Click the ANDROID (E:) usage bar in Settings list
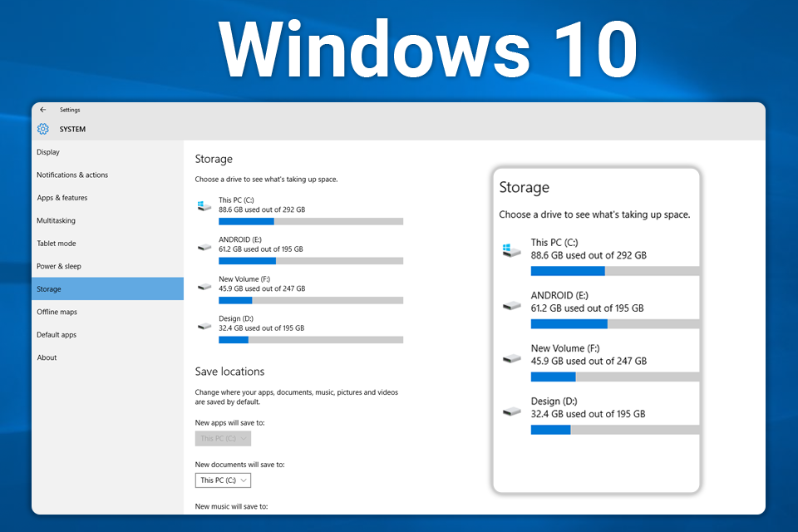 [x=311, y=261]
